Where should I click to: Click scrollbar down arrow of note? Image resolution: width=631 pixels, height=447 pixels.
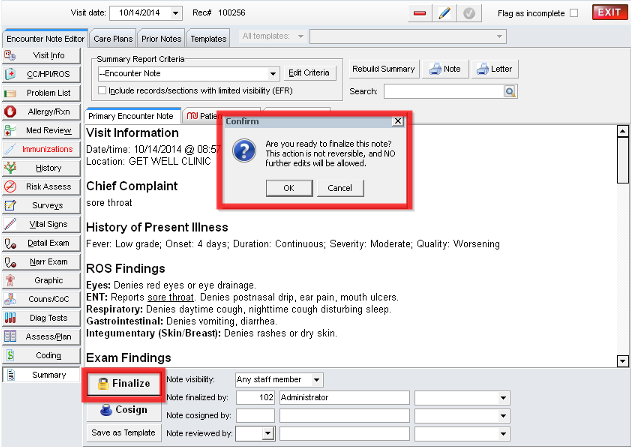(x=622, y=361)
